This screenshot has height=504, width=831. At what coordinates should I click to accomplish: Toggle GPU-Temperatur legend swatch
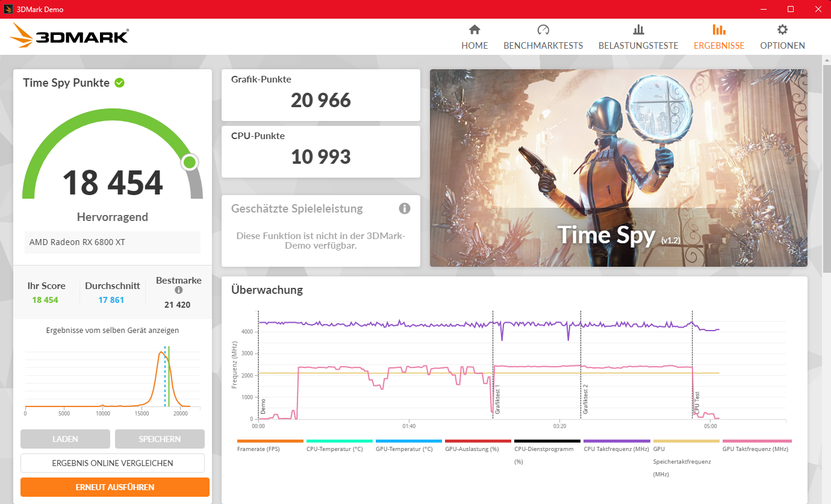(409, 441)
